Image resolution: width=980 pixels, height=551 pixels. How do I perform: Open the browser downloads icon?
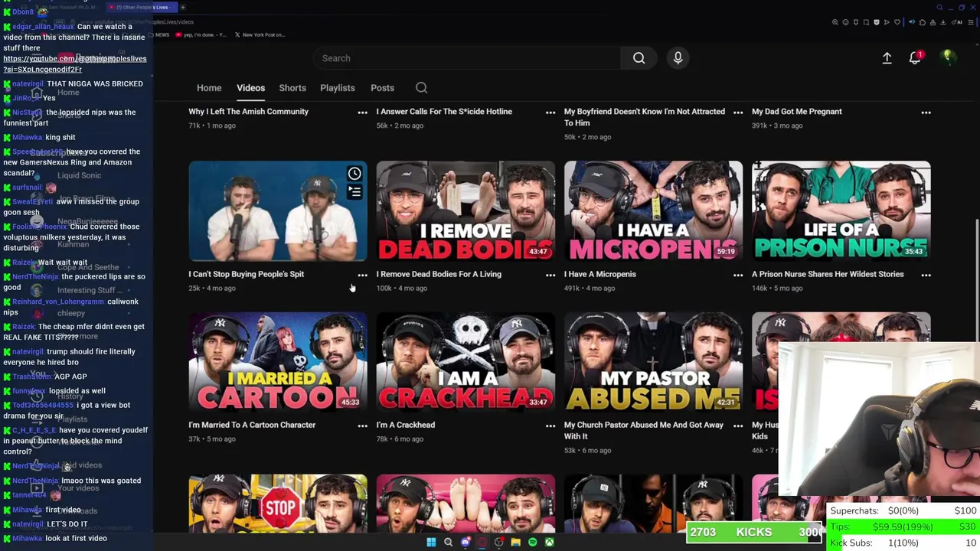tap(942, 22)
